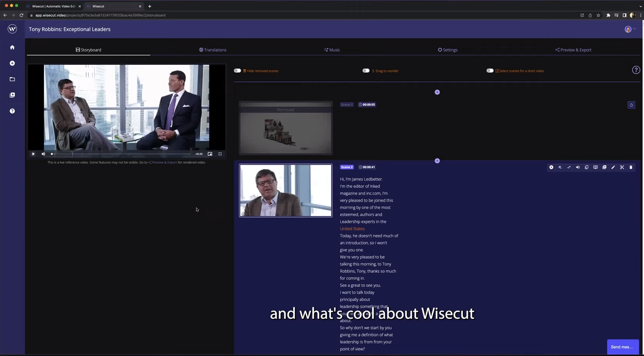This screenshot has height=356, width=644.
Task: Cut Scene 2 with the scissors icon
Action: click(x=622, y=167)
